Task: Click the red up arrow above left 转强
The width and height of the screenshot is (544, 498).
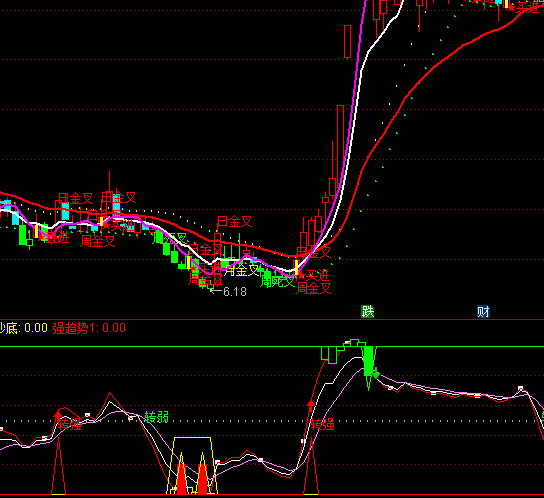Action: pyautogui.click(x=58, y=414)
